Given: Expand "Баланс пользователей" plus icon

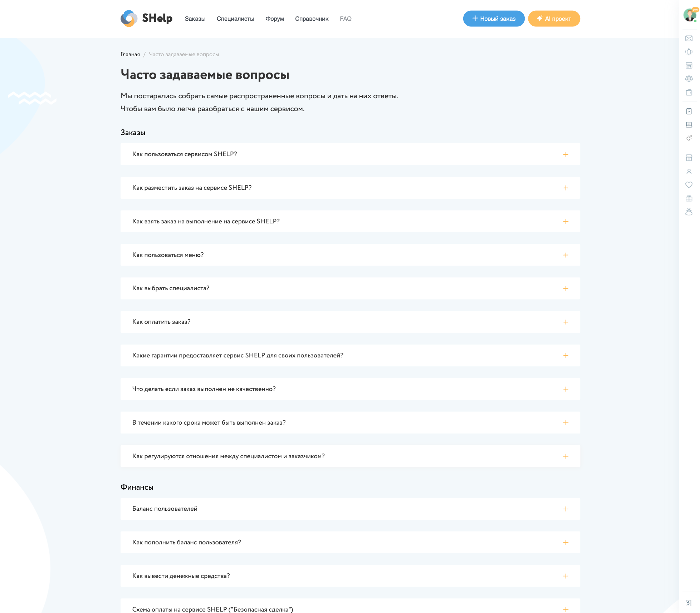Looking at the screenshot, I should tap(566, 509).
